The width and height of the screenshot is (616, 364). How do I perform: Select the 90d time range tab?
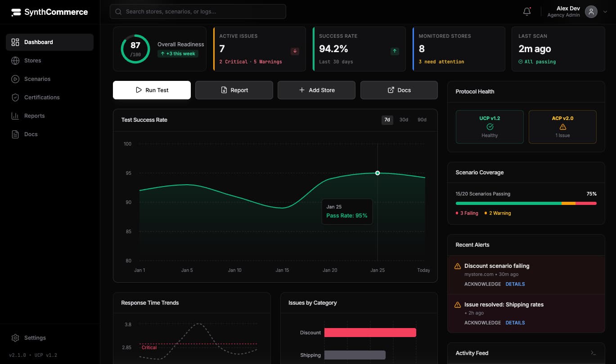point(422,120)
